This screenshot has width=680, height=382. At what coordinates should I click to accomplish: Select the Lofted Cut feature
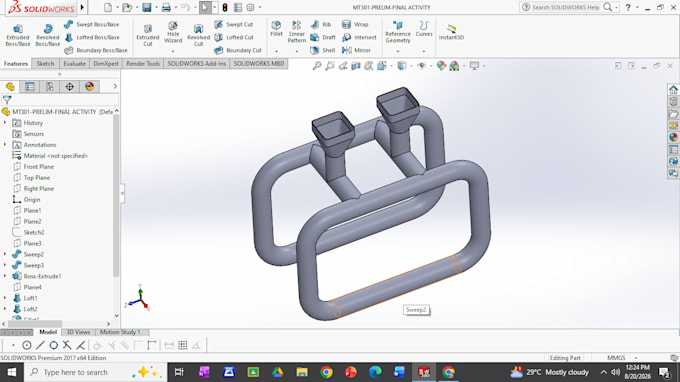[234, 38]
